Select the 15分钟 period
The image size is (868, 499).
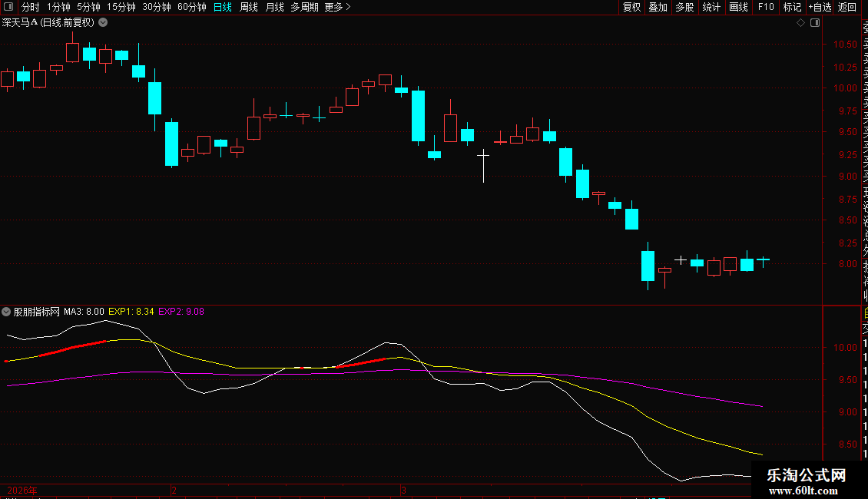click(121, 7)
